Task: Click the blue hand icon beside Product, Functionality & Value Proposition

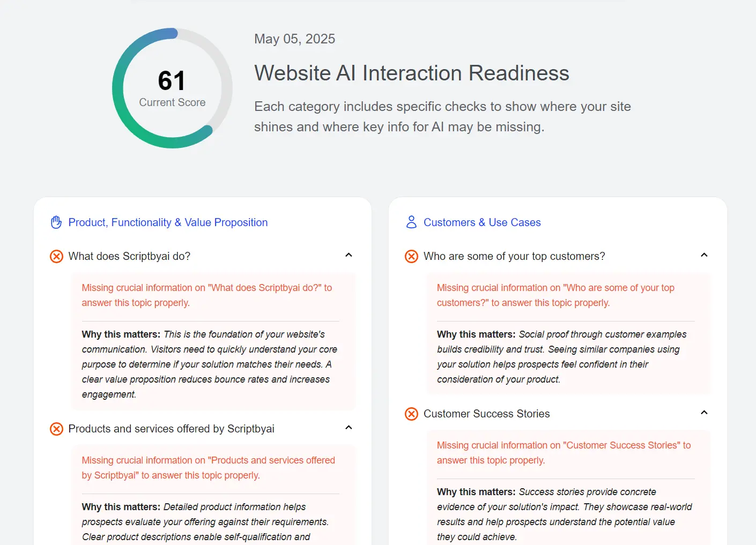Action: (56, 222)
